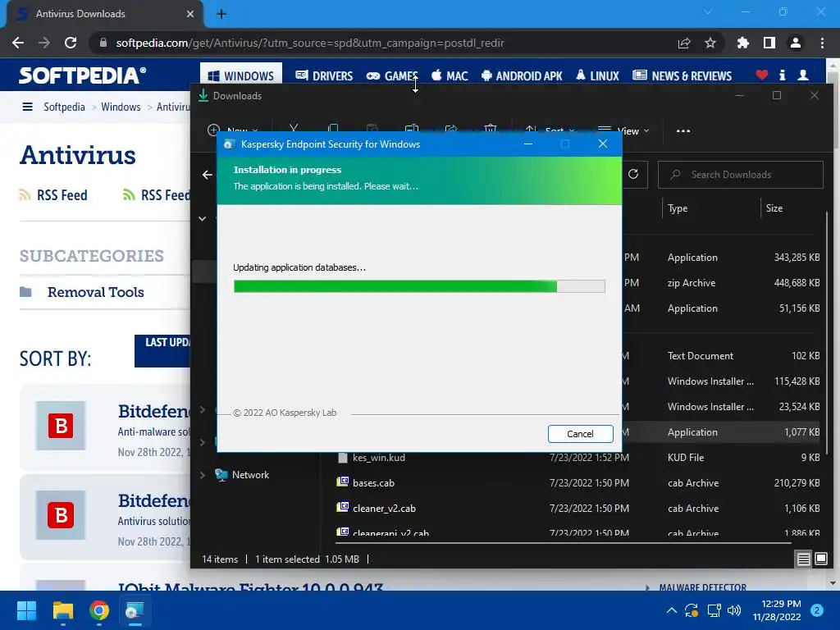Open the Explorer See more (three dots) menu
Screen dimensions: 840x630
(683, 130)
